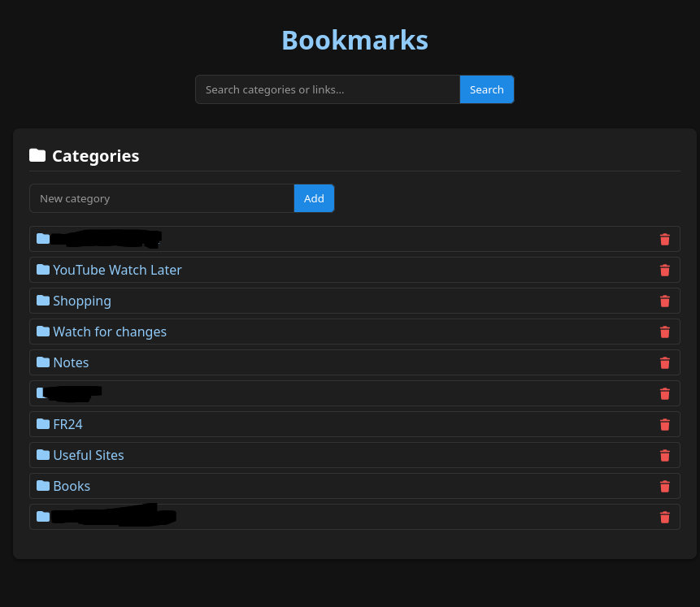This screenshot has height=607, width=700.
Task: Delete the Useful Sites category
Action: pos(664,455)
